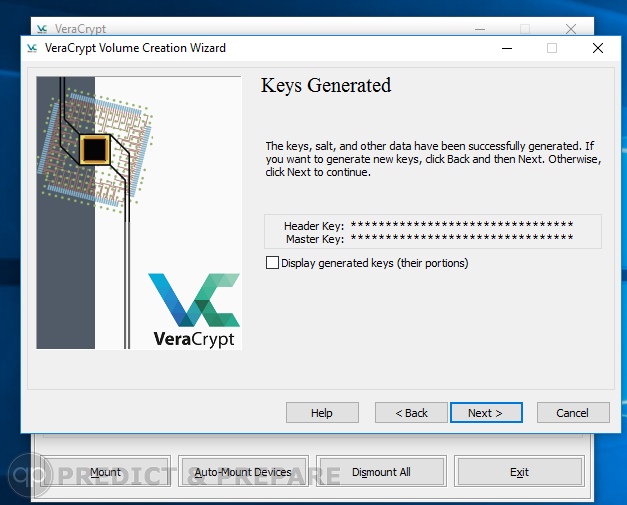Click Exit in the VeraCrypt window
This screenshot has width=627, height=505.
coord(519,472)
